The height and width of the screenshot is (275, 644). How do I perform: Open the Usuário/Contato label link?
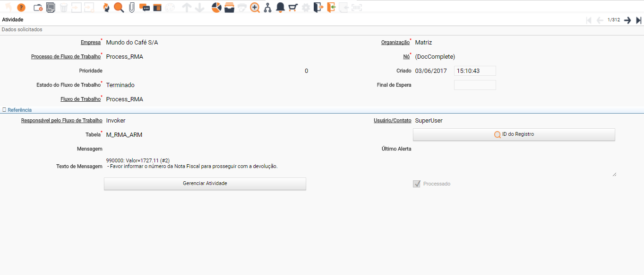(393, 121)
